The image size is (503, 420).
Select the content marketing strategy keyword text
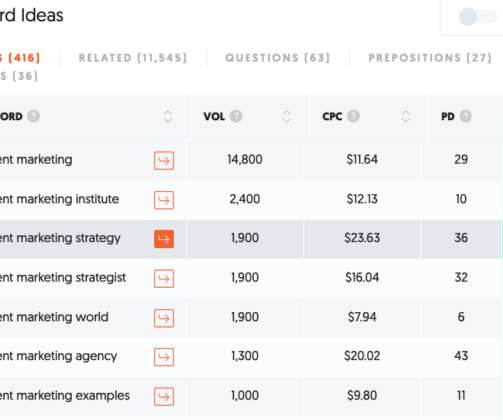click(60, 238)
